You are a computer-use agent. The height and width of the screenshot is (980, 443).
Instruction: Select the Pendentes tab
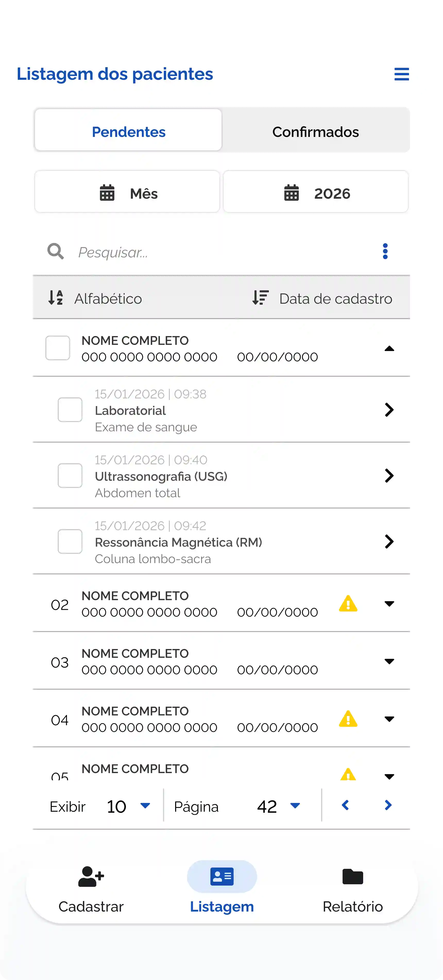click(129, 132)
